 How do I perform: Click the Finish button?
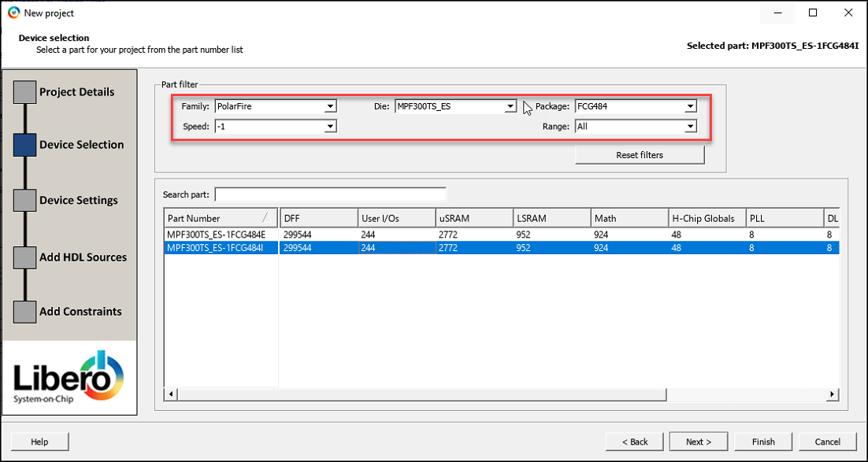coord(763,442)
